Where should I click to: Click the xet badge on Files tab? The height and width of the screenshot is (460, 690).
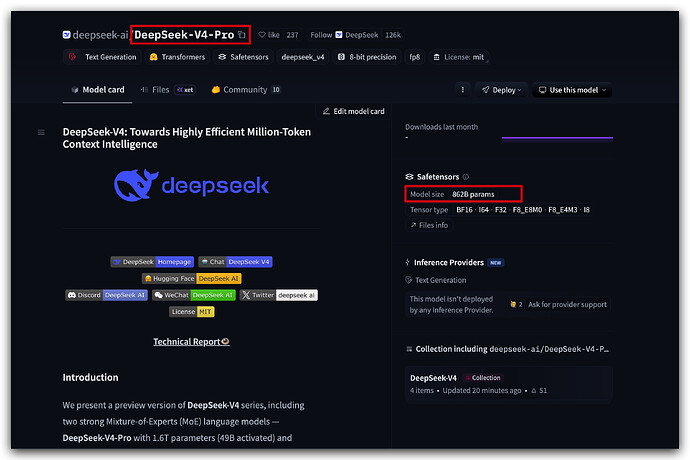[185, 90]
